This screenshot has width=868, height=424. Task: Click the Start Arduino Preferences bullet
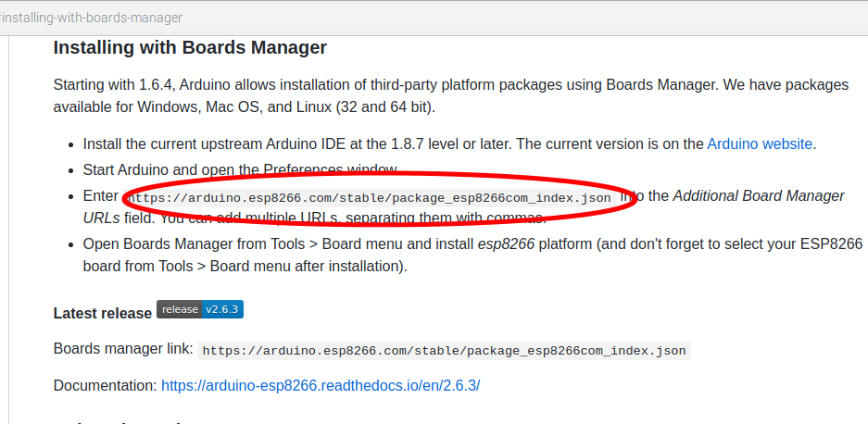240,169
